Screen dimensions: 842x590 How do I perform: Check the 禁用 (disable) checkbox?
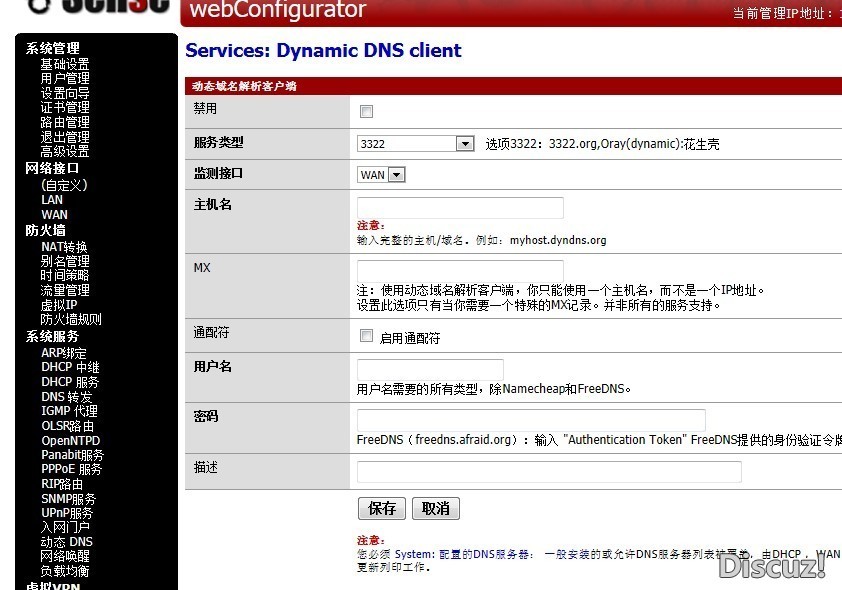click(366, 111)
